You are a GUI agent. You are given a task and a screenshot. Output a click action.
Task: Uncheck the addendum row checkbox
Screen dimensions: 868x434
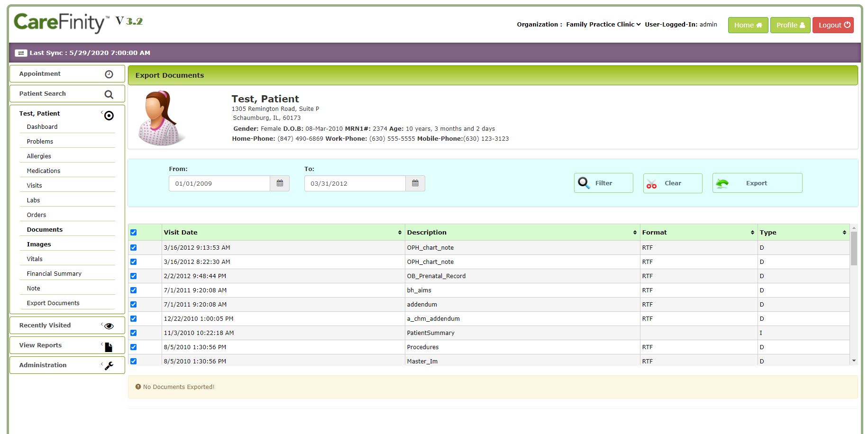point(133,304)
